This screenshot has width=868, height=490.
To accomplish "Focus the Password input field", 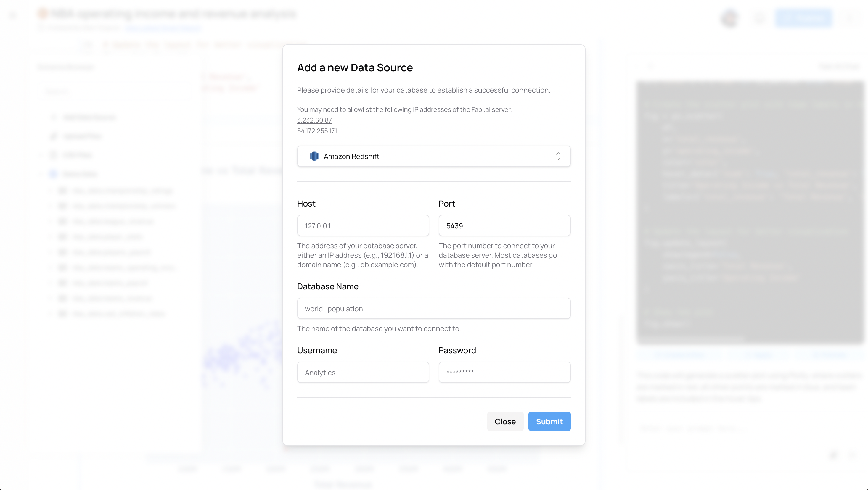I will point(504,373).
